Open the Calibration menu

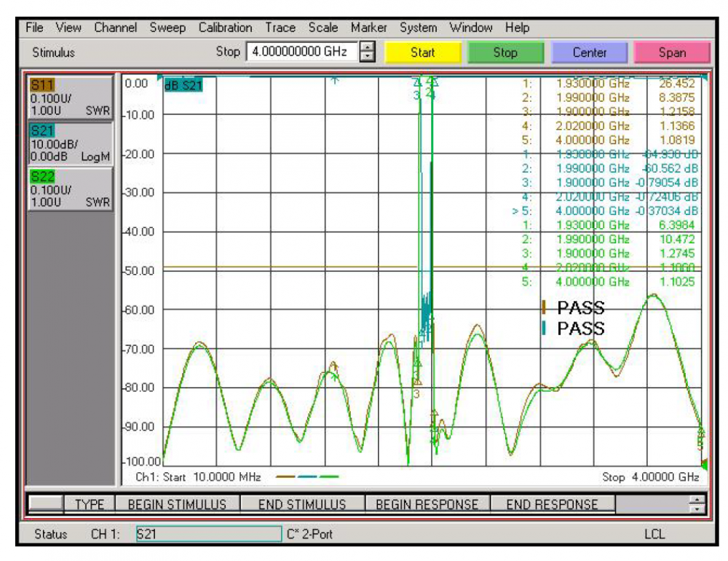click(225, 28)
